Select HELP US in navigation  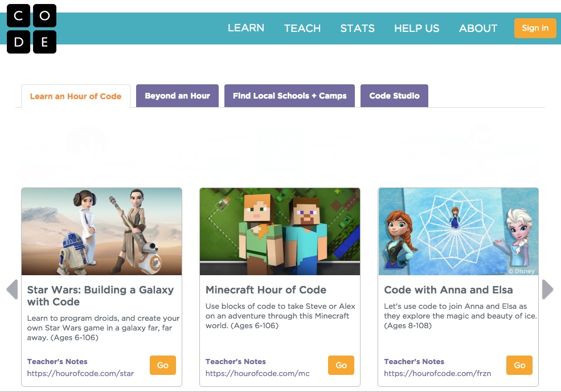[416, 28]
